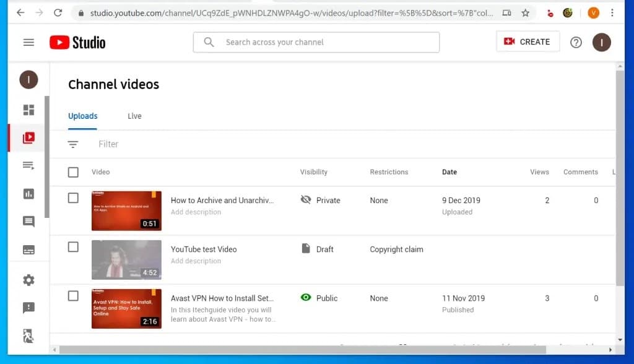This screenshot has height=364, width=634.
Task: Click the sidebar scrollbar thumb
Action: coord(47,157)
